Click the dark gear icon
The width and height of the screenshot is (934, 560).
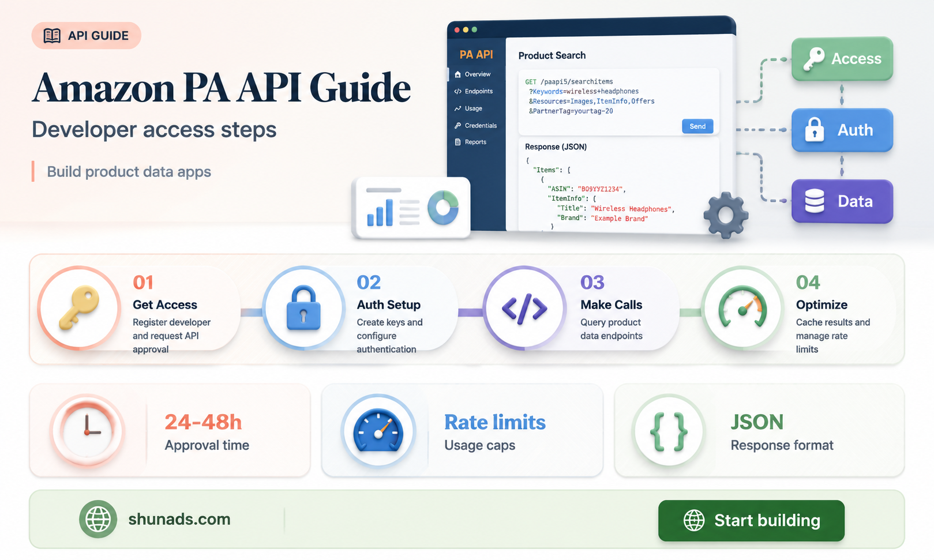[726, 215]
